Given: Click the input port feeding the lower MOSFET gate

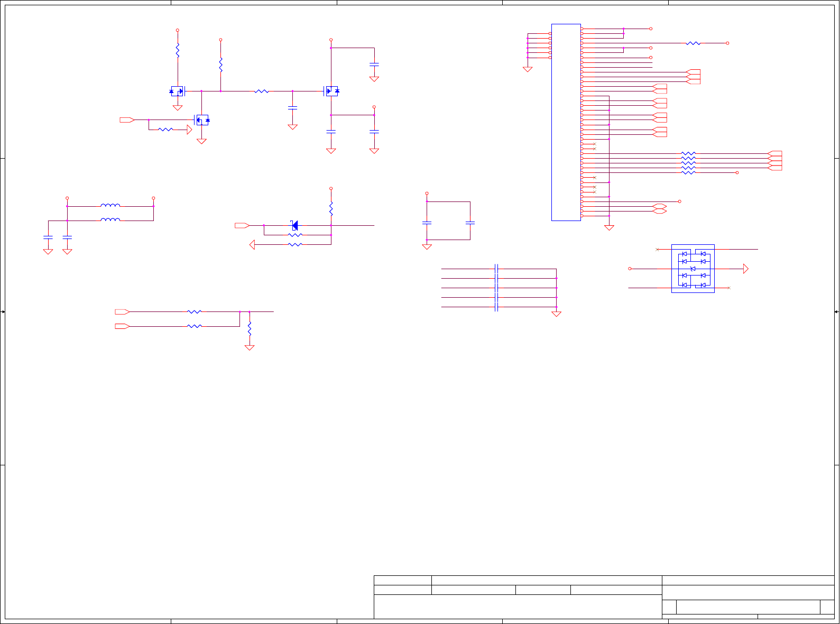Looking at the screenshot, I should click(x=127, y=120).
